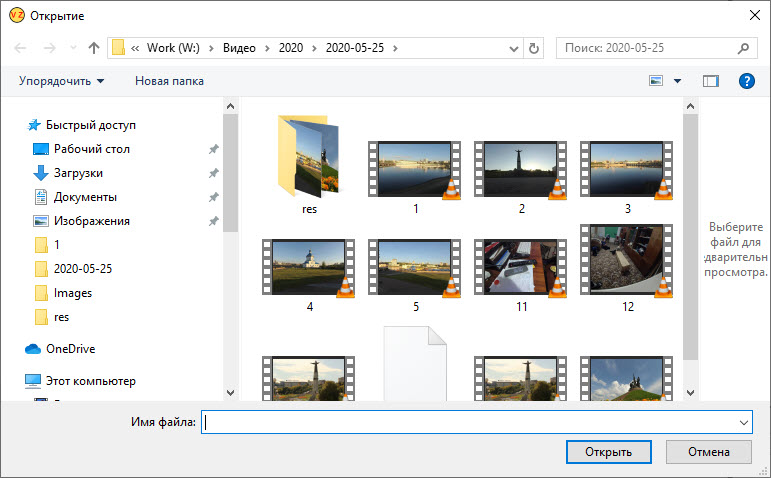Click the Открыть button
Image resolution: width=771 pixels, height=478 pixels.
tap(608, 452)
